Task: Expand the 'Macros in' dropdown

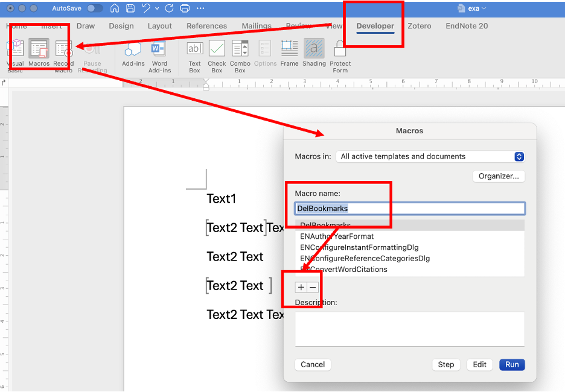Action: coord(519,157)
